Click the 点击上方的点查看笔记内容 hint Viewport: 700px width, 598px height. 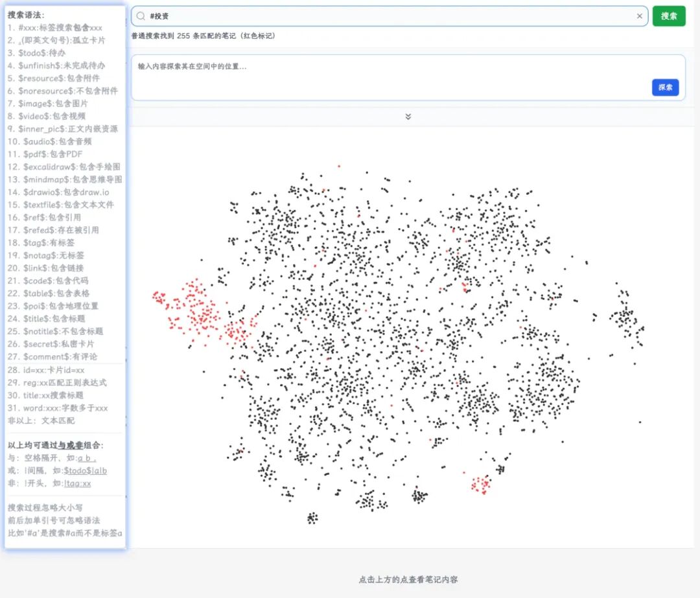point(408,580)
